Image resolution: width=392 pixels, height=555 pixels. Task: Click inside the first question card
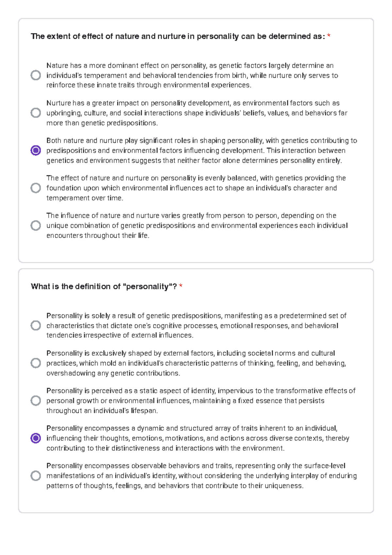(196, 252)
